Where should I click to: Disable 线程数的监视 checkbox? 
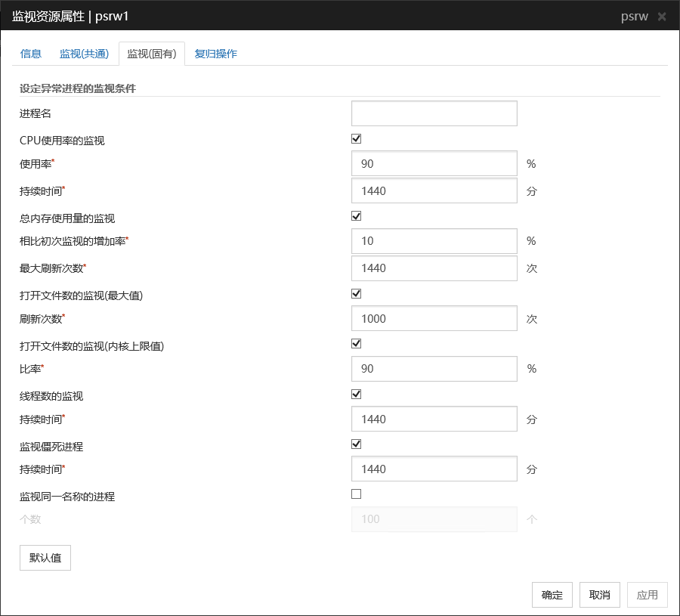point(357,395)
